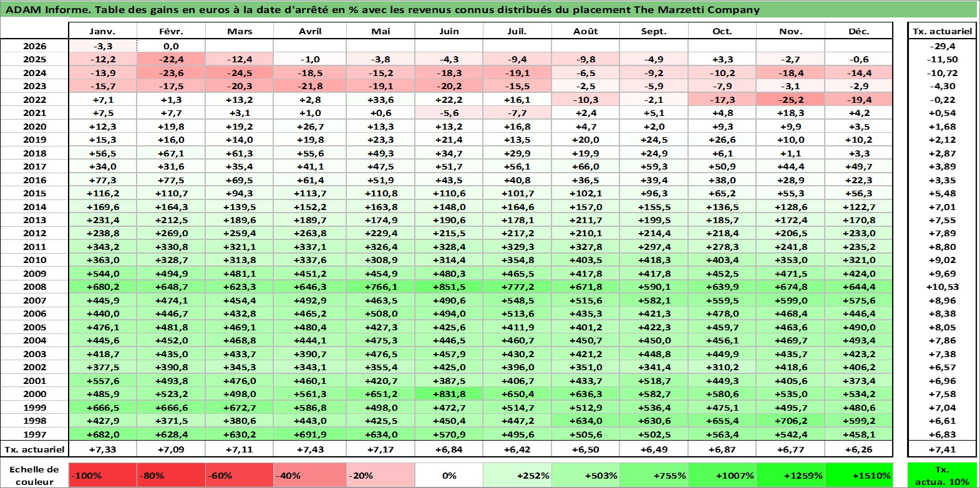This screenshot has height=488, width=980.
Task: Click the -80% color scale swatch
Action: pyautogui.click(x=171, y=475)
